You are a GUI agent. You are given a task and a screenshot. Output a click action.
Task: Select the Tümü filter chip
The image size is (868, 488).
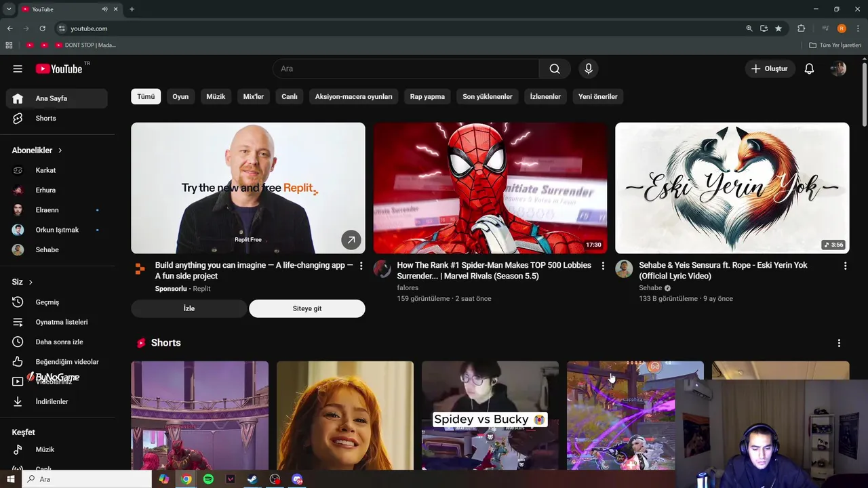pyautogui.click(x=146, y=96)
